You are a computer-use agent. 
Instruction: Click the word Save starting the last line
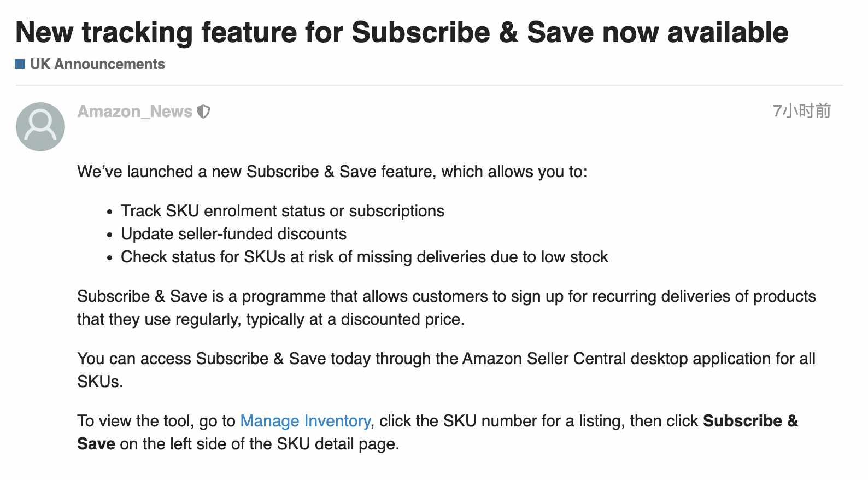point(96,444)
